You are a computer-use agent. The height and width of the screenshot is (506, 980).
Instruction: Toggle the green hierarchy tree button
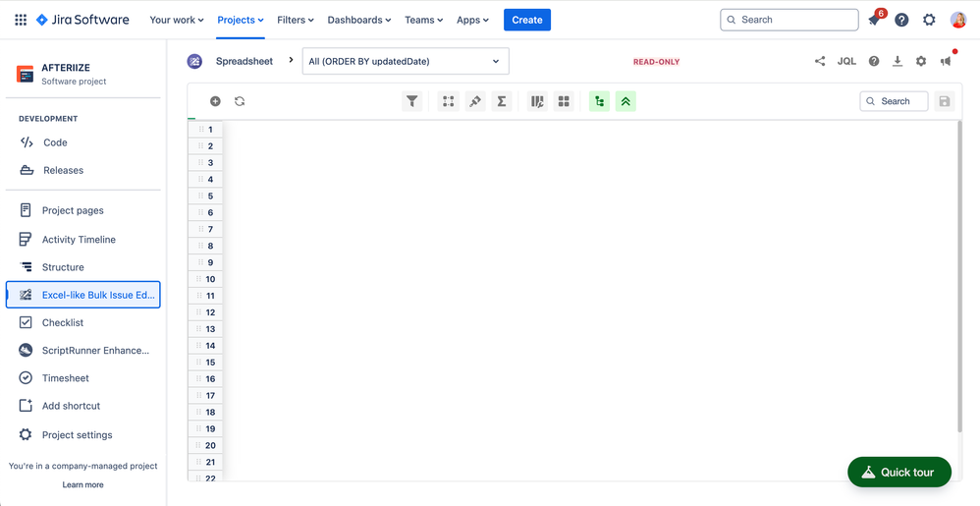coord(599,101)
